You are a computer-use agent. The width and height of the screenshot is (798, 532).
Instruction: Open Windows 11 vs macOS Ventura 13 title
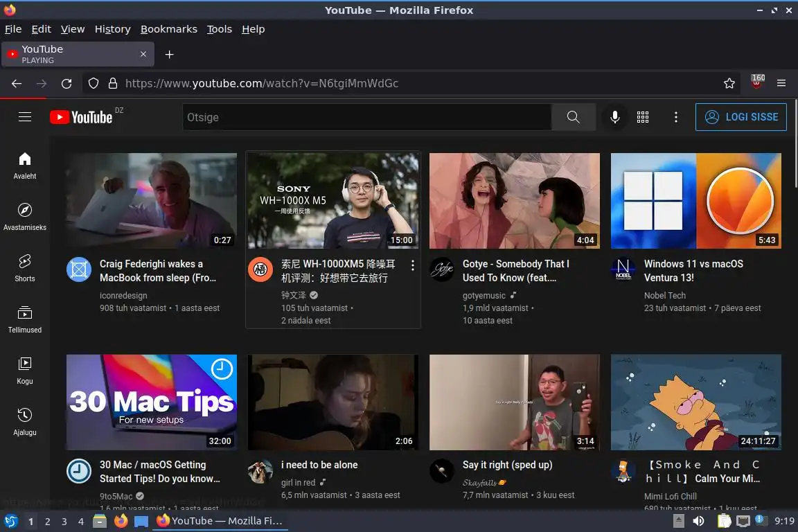click(x=693, y=271)
